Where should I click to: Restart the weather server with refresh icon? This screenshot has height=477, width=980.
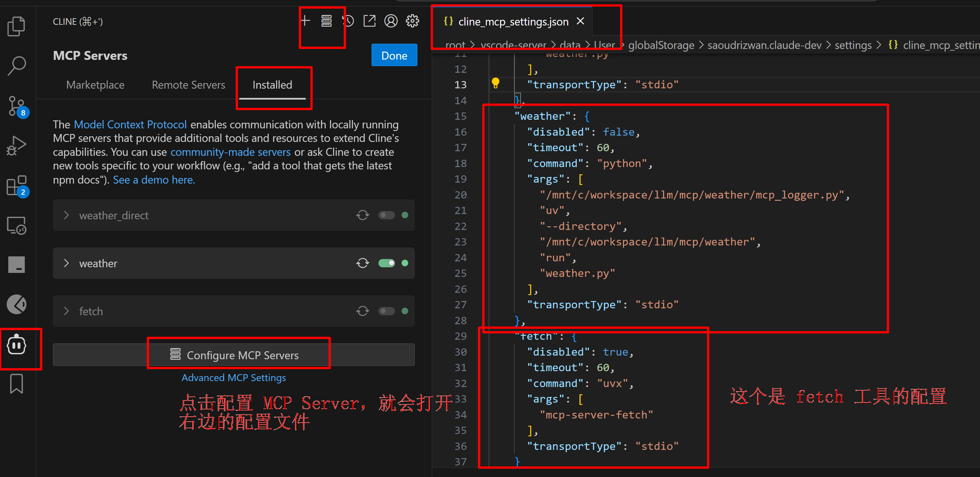(x=362, y=263)
